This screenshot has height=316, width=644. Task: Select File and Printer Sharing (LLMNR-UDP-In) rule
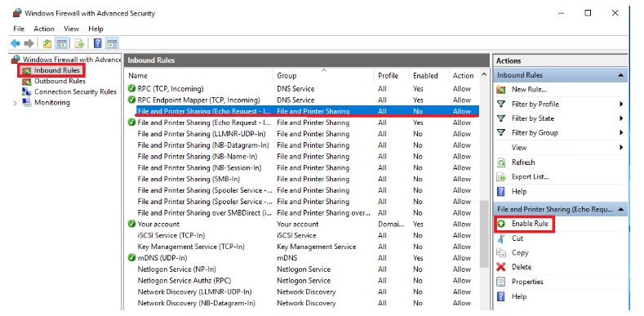click(302, 134)
